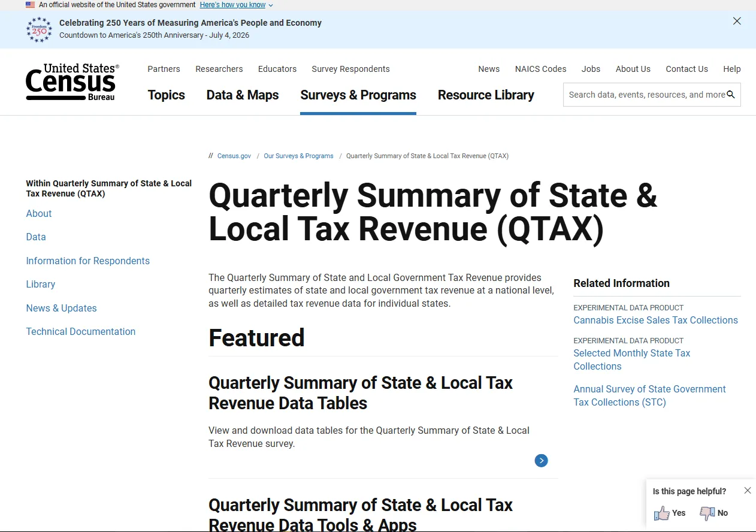Open the News link in top navigation
This screenshot has height=532, width=756.
pyautogui.click(x=489, y=69)
